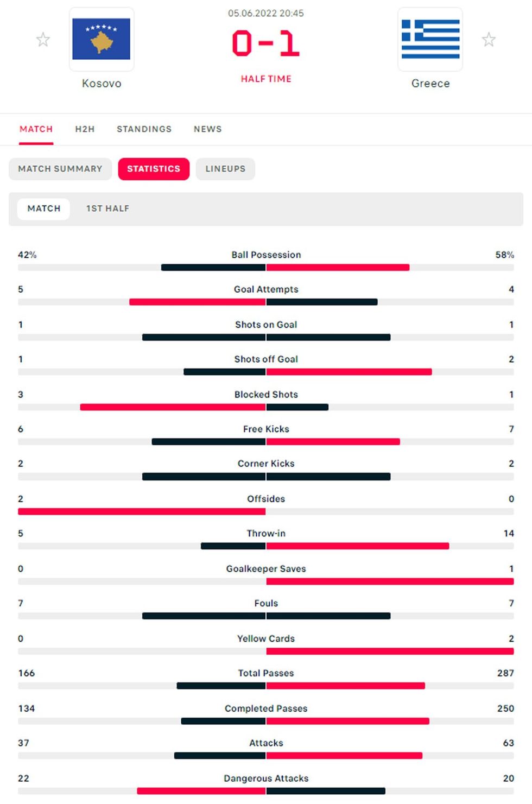Open the Kosovo team name link
Viewport: 532px width, 804px height.
click(x=102, y=84)
